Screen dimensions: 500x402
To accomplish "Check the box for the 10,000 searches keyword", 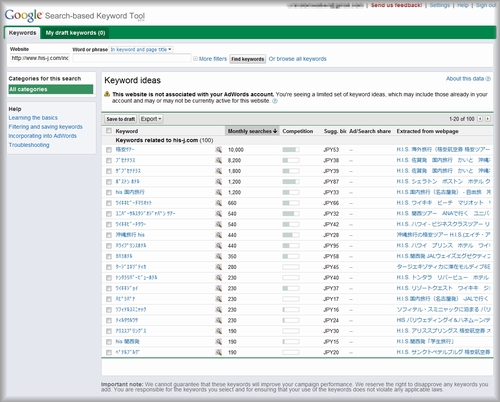I will (109, 150).
